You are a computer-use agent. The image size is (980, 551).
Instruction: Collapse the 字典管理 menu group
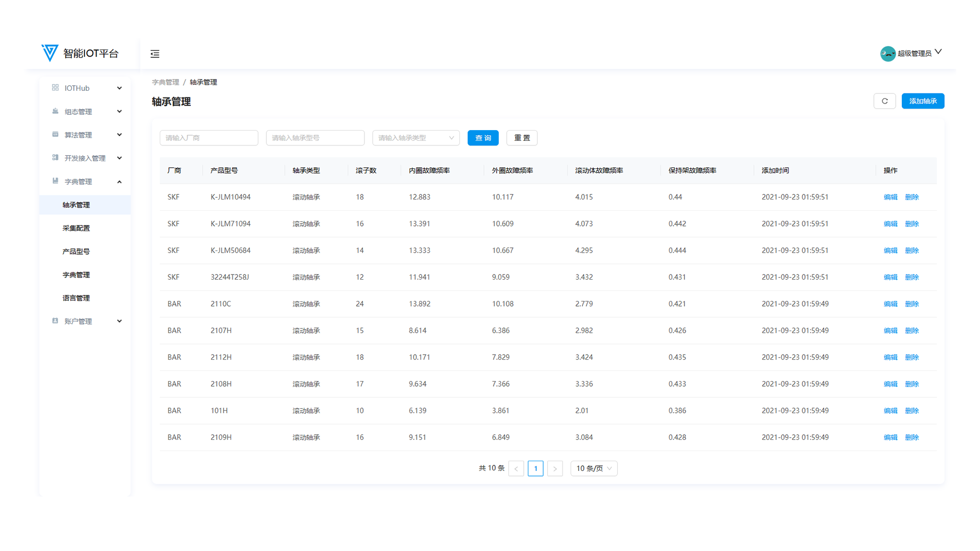coord(119,182)
